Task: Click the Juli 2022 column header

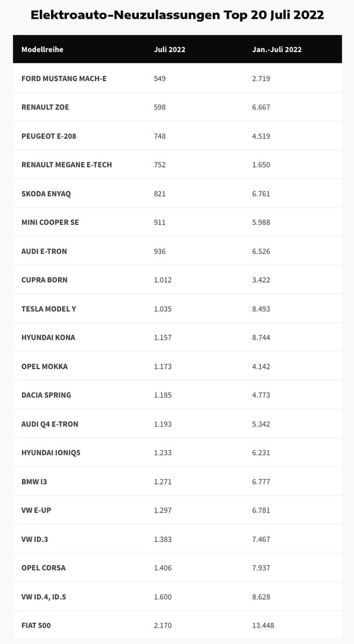Action: pyautogui.click(x=170, y=50)
